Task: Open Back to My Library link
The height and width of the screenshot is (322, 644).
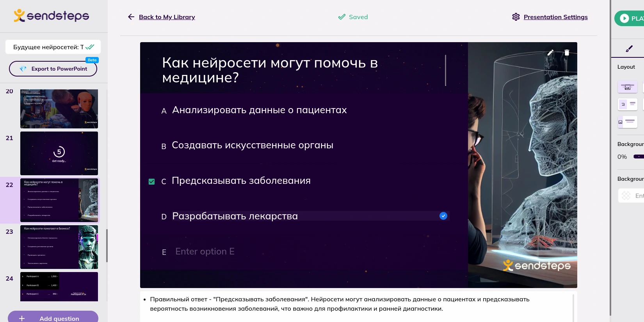Action: pyautogui.click(x=167, y=17)
